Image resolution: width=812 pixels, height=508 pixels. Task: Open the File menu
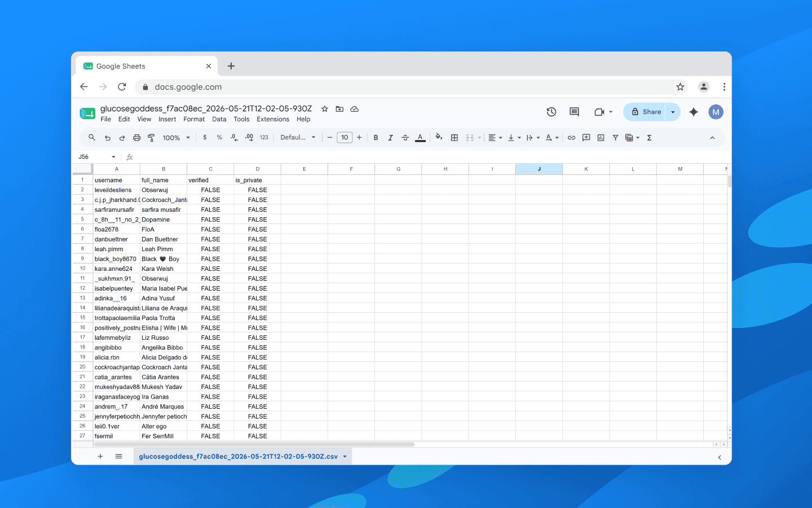pos(106,119)
